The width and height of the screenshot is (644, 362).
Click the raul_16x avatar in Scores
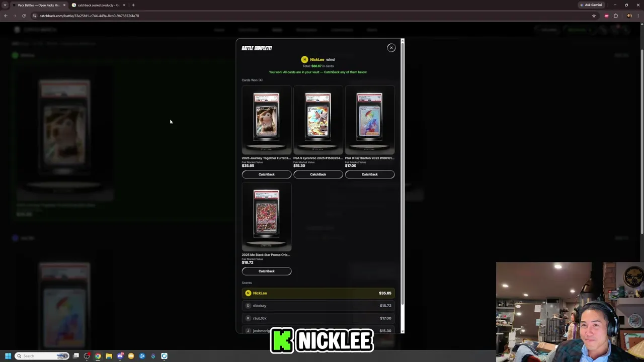(248, 318)
